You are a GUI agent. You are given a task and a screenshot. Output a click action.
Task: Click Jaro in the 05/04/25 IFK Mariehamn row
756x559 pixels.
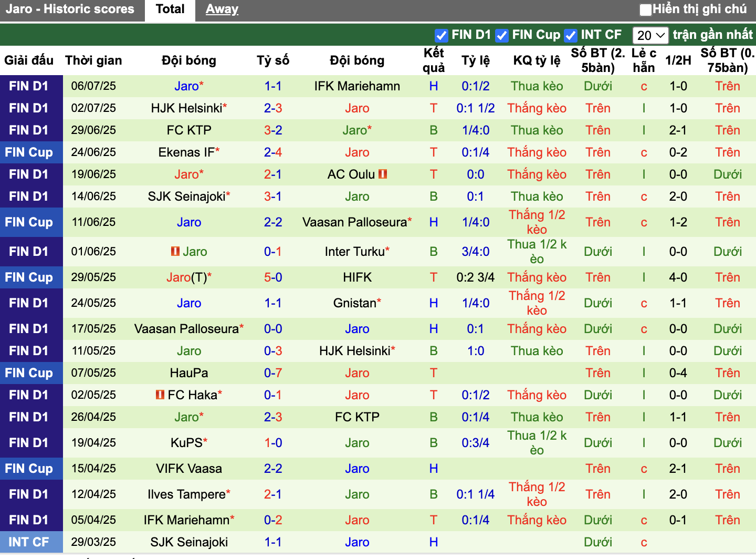tap(357, 520)
